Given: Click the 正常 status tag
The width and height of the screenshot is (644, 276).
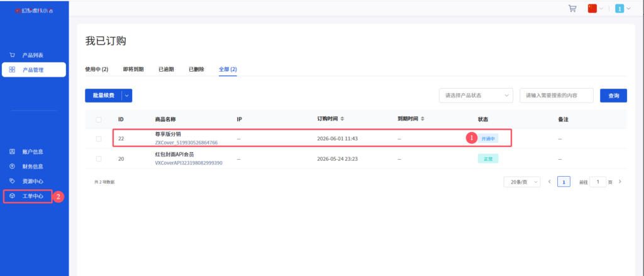Looking at the screenshot, I should pyautogui.click(x=488, y=159).
